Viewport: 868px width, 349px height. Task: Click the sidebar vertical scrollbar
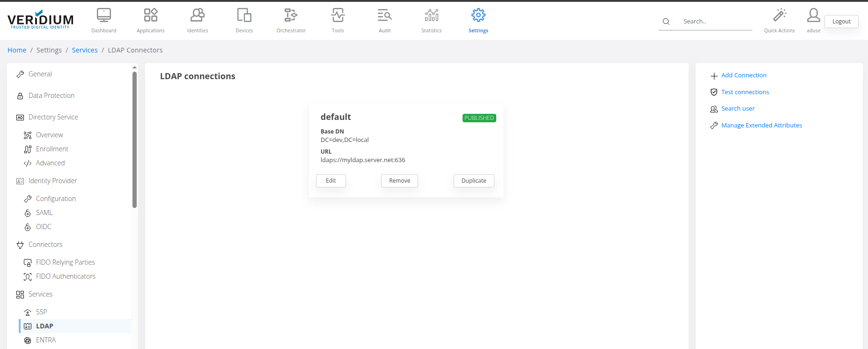tap(135, 140)
